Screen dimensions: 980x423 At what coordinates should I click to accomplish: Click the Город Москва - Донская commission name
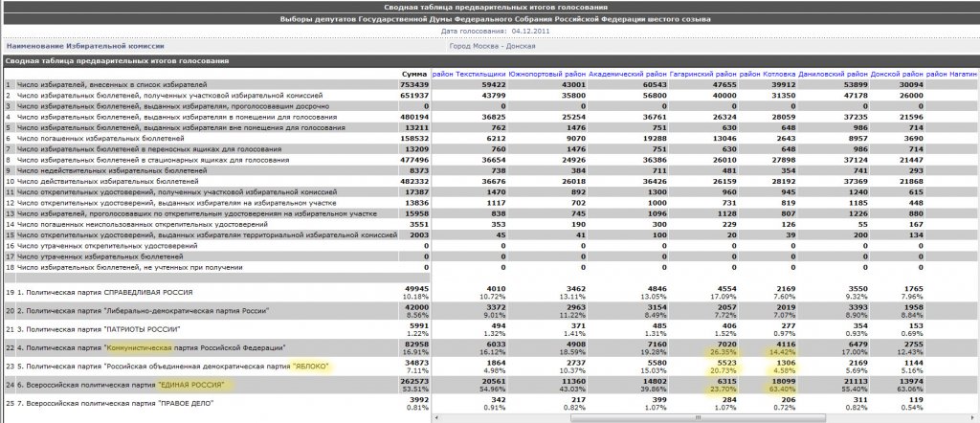(x=492, y=46)
